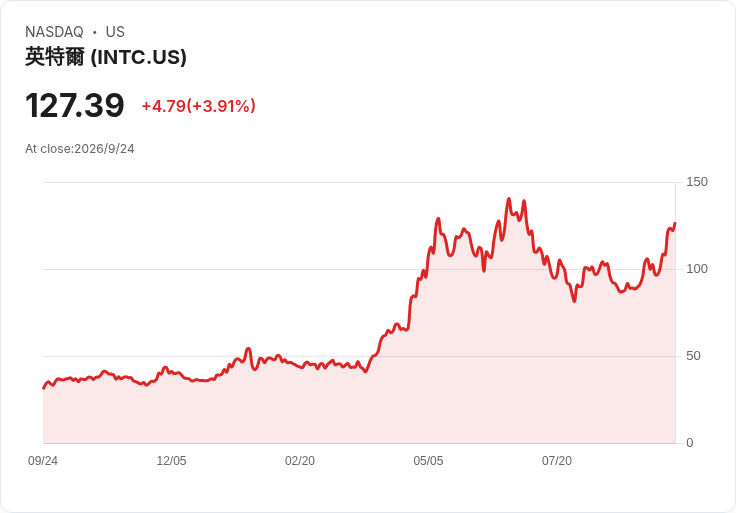736x513 pixels.
Task: Click the 07/20 x-axis date label
Action: point(557,460)
